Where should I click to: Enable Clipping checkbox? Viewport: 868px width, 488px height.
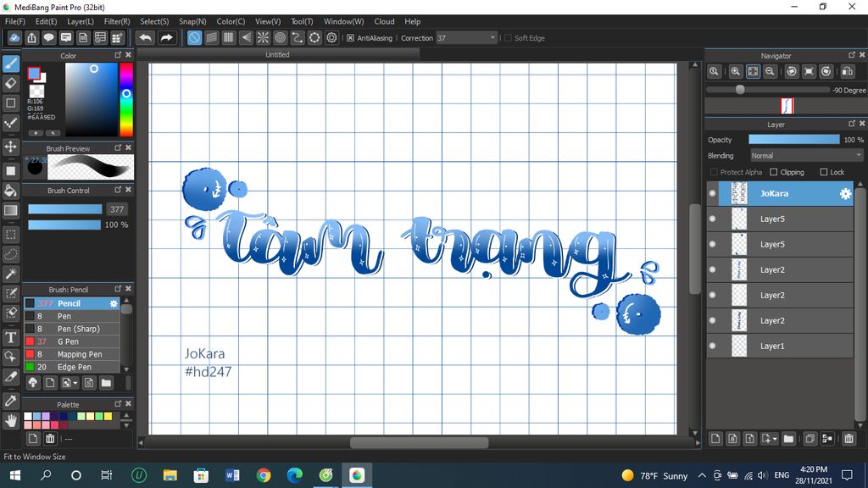click(x=774, y=172)
